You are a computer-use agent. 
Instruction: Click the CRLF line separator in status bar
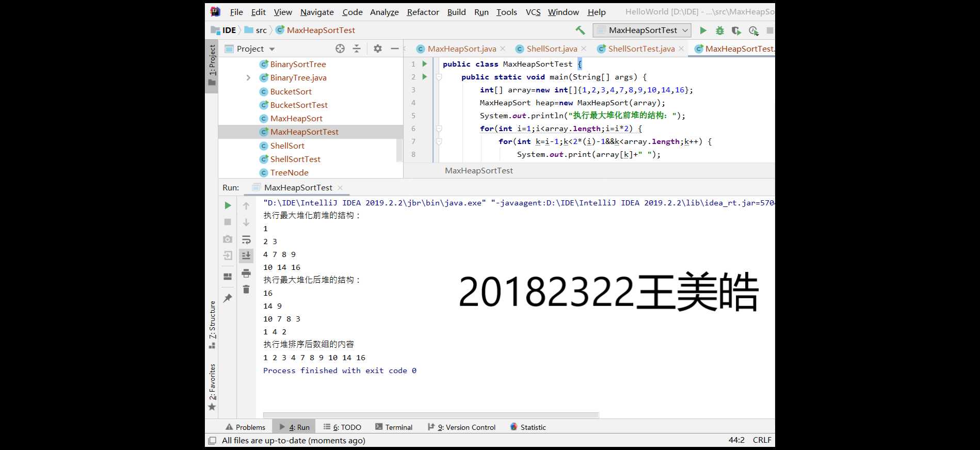point(762,440)
